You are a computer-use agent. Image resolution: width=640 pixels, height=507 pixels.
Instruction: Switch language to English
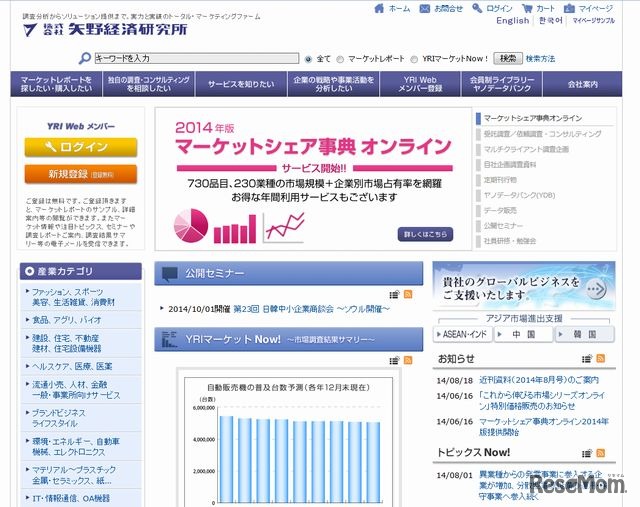pos(513,20)
